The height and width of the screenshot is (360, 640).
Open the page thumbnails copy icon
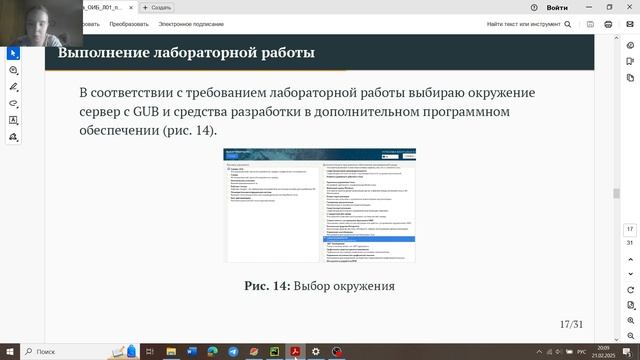[630, 78]
